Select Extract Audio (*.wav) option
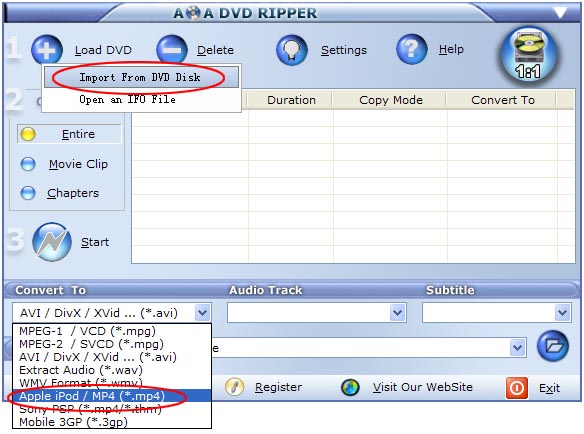Screen dimensions: 584x434 (112, 370)
